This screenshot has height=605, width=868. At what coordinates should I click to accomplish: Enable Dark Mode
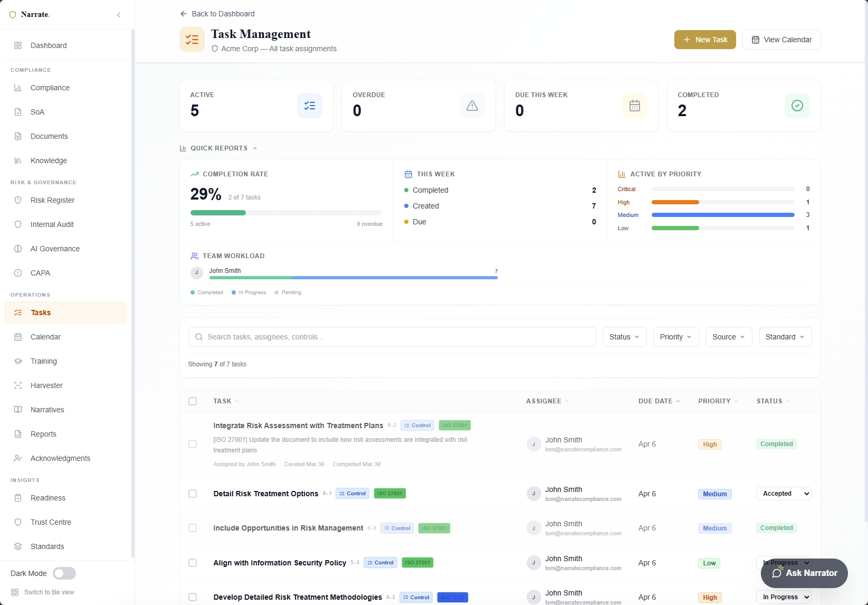click(64, 573)
